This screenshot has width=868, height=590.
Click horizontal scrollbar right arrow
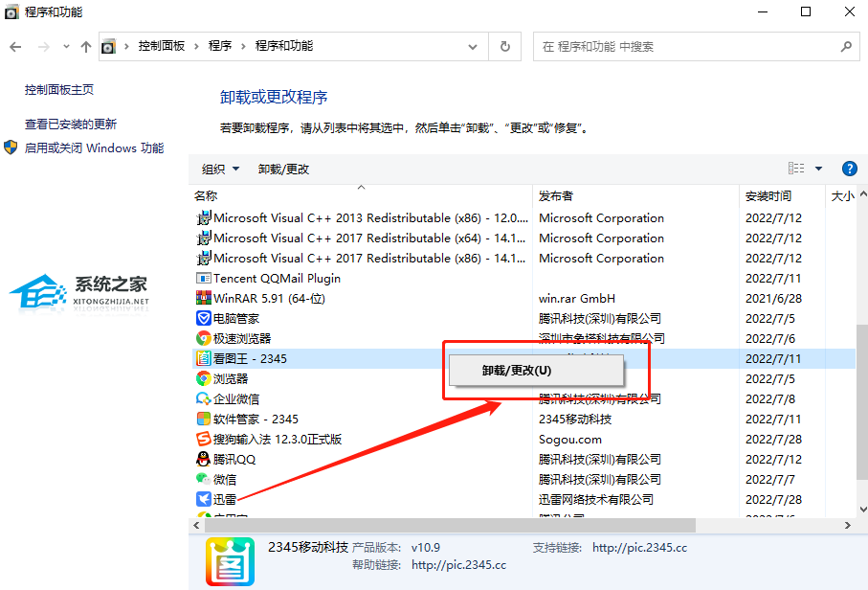[x=848, y=525]
